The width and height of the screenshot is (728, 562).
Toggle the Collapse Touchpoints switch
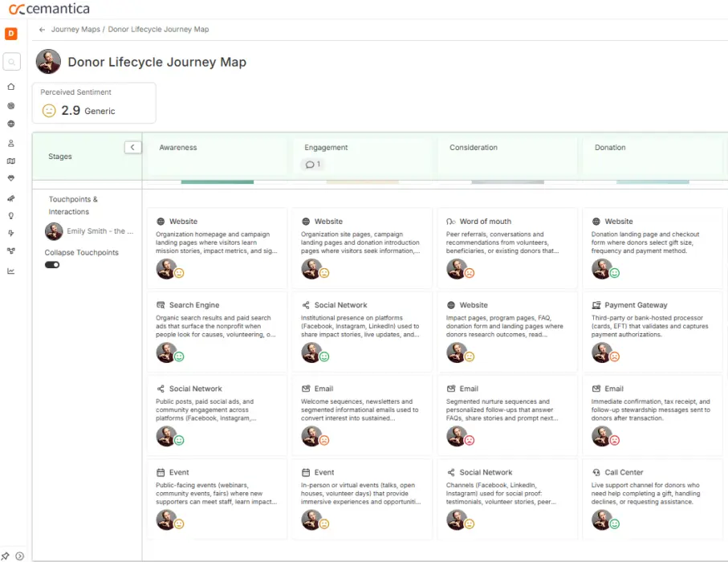pos(51,264)
